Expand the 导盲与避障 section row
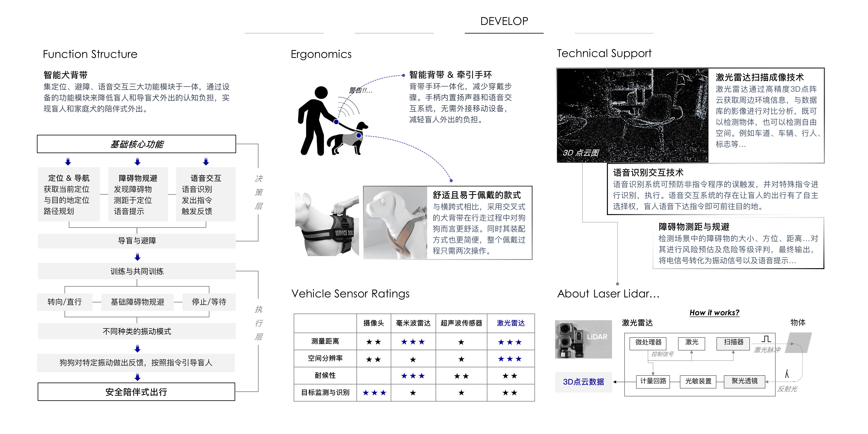Viewport: 868px width, 434px height. [137, 241]
